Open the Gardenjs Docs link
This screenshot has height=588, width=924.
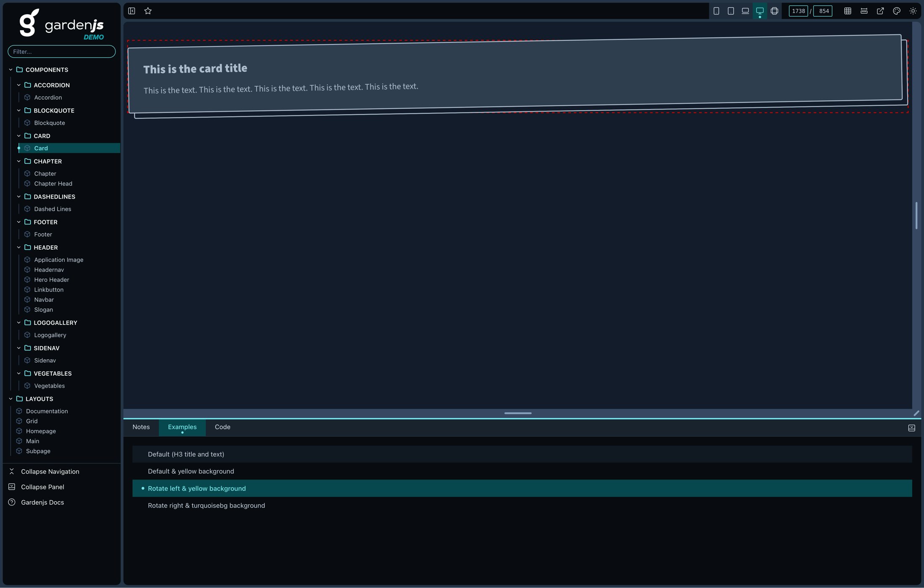click(42, 502)
